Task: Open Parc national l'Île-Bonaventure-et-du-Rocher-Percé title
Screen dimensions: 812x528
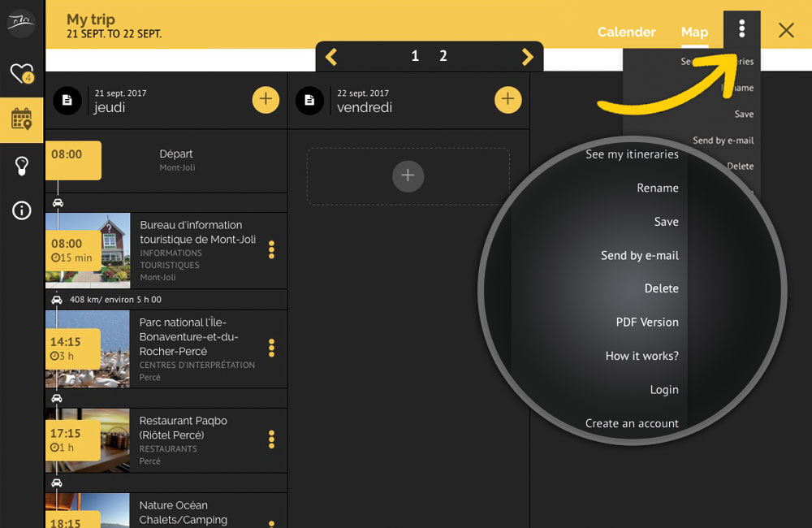Action: [188, 337]
